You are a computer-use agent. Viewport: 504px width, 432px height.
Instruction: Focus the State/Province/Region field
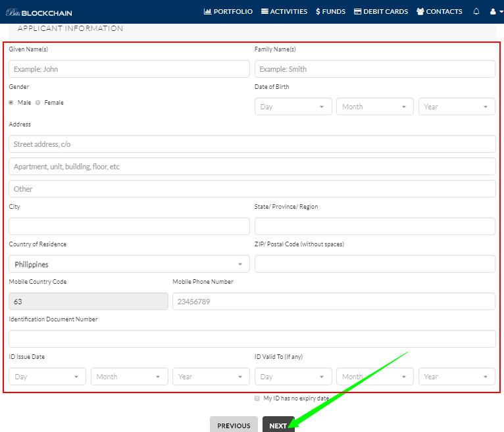pyautogui.click(x=375, y=227)
